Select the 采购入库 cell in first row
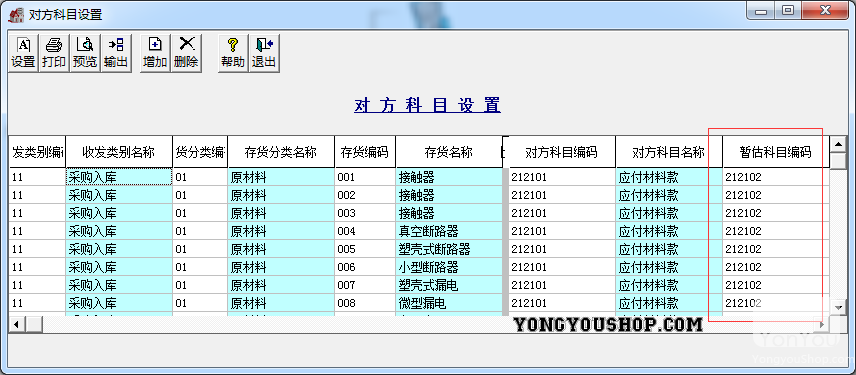The height and width of the screenshot is (375, 856). point(119,177)
